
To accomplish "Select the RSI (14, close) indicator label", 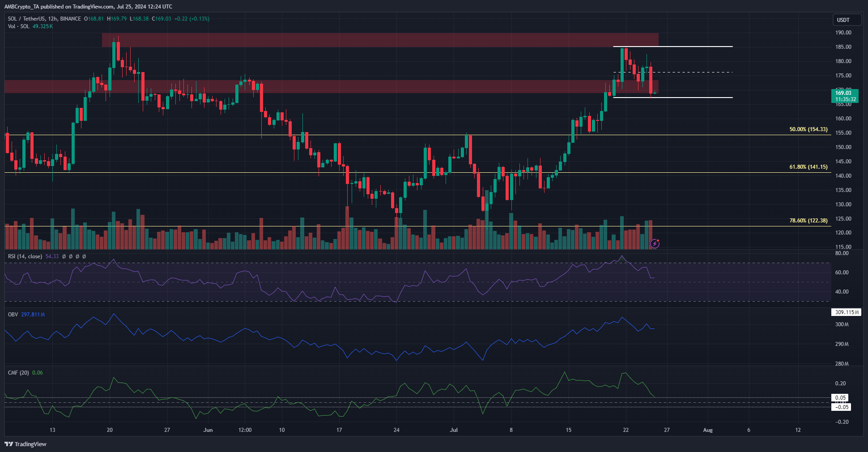I will tap(25, 256).
